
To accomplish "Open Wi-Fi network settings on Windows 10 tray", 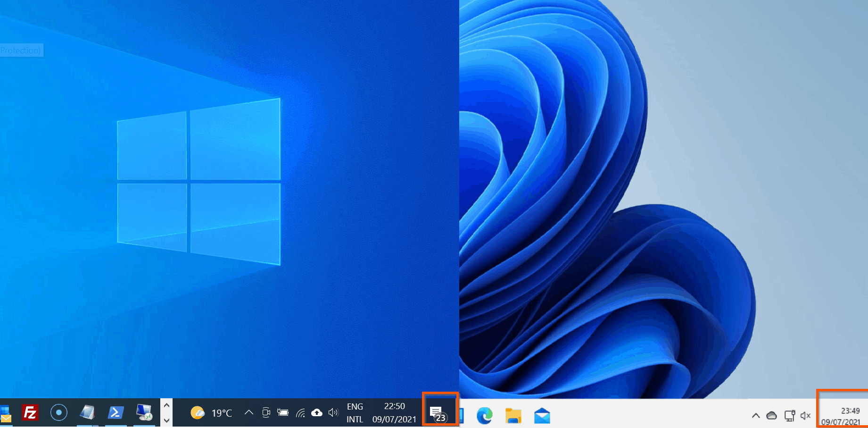I will pyautogui.click(x=300, y=413).
